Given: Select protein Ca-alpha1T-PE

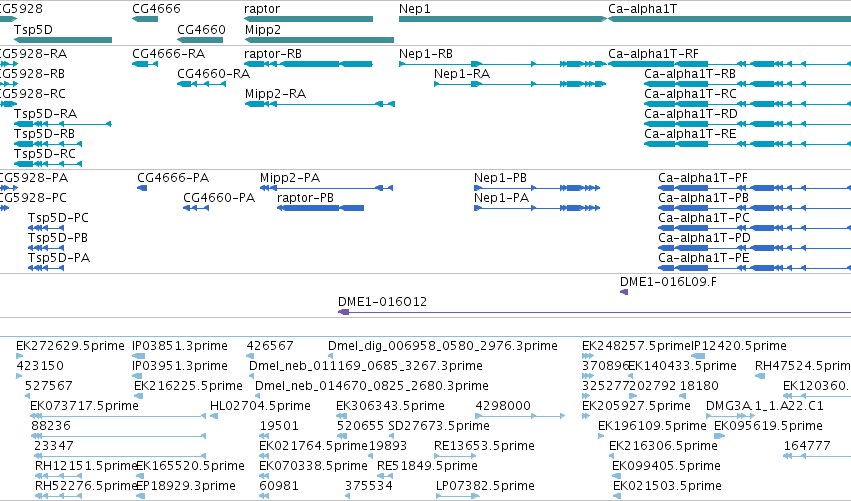Looking at the screenshot, I should click(754, 268).
